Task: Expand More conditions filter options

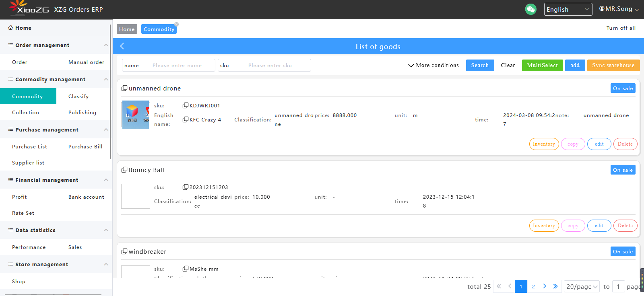Action: (x=433, y=65)
